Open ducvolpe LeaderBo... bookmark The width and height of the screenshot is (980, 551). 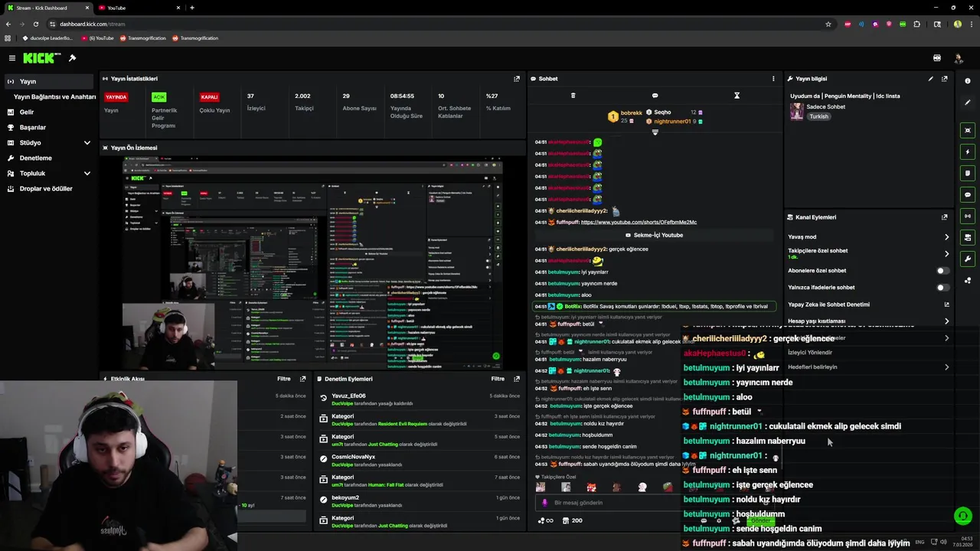click(47, 38)
